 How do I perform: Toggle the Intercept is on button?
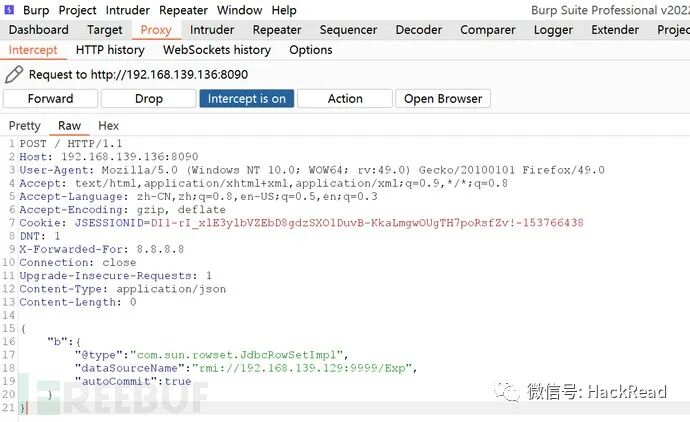(x=247, y=99)
